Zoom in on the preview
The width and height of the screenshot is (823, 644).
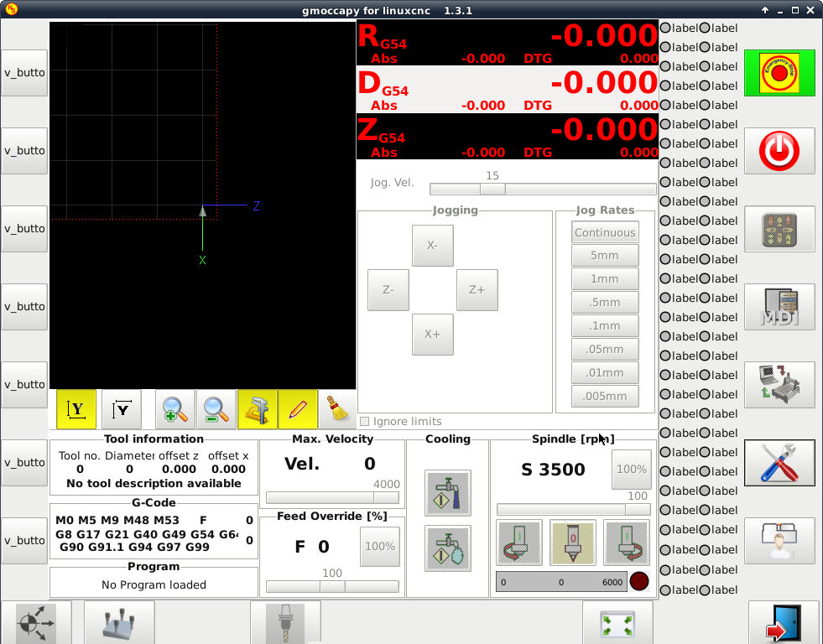174,409
